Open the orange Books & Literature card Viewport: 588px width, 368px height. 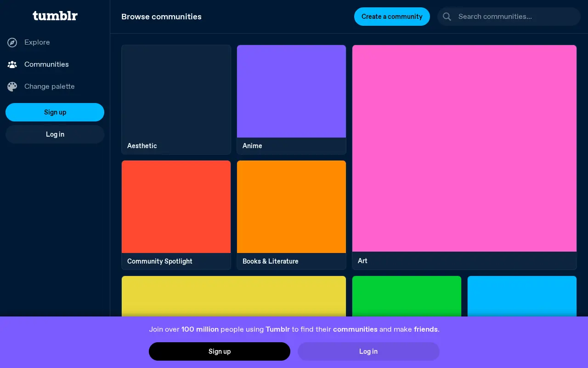click(291, 215)
